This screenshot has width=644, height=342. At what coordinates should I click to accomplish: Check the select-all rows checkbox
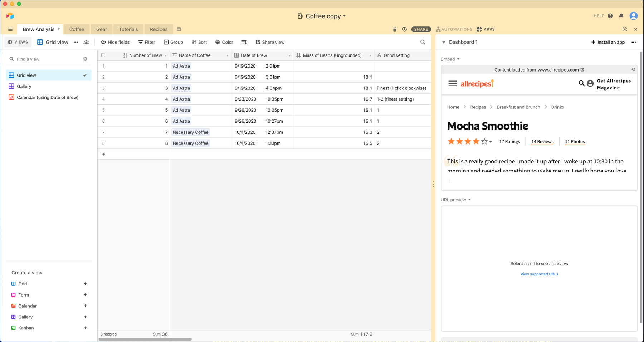tap(103, 55)
